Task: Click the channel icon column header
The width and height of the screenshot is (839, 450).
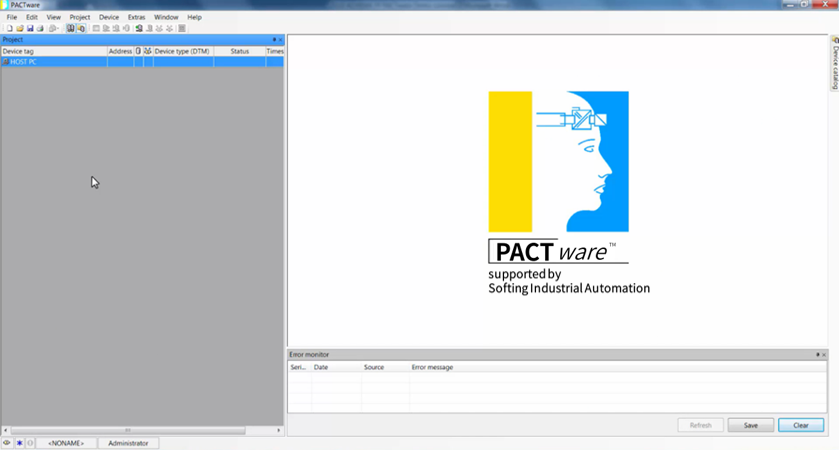Action: click(138, 51)
